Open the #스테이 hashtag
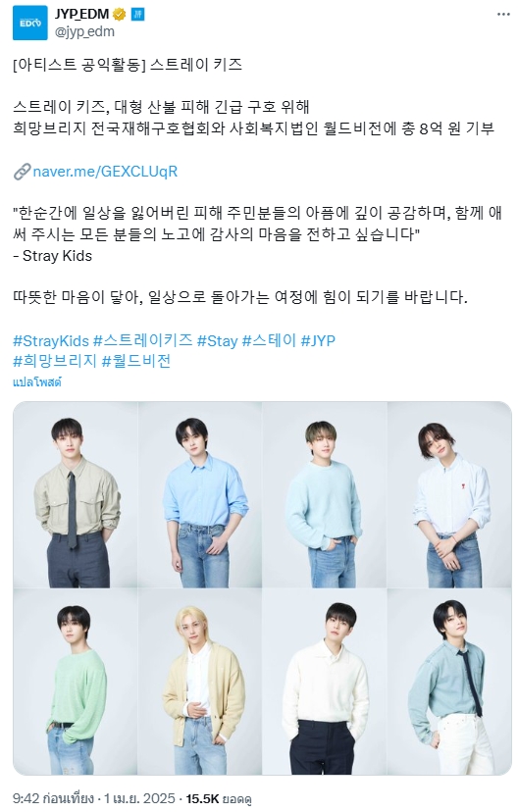The image size is (518, 812). [x=269, y=340]
